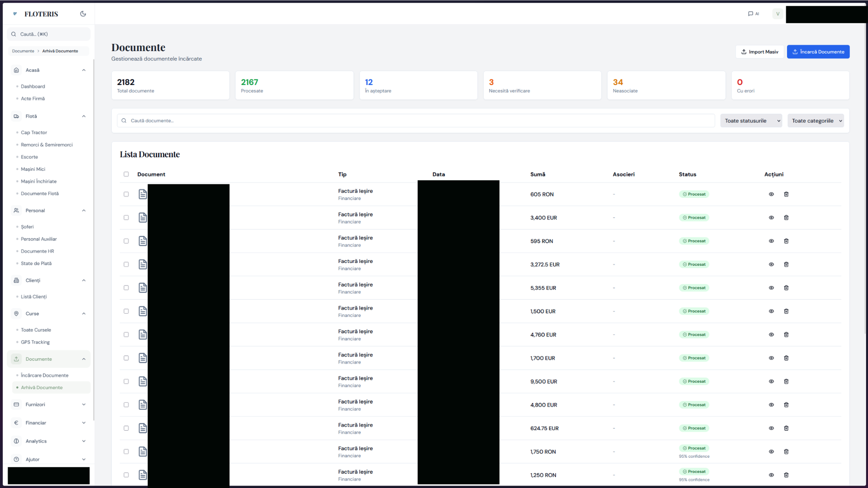Click the Necesită verificare stat card
The image size is (868, 488).
point(542,85)
